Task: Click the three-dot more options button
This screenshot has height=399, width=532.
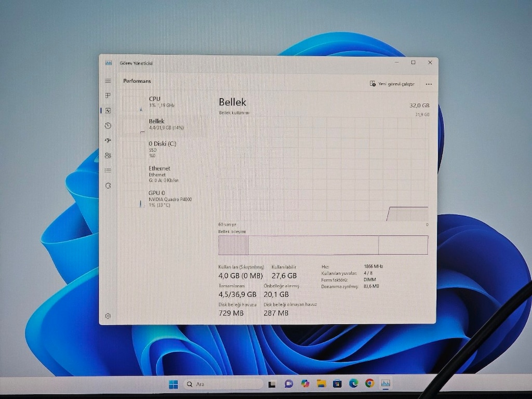Action: pyautogui.click(x=429, y=84)
